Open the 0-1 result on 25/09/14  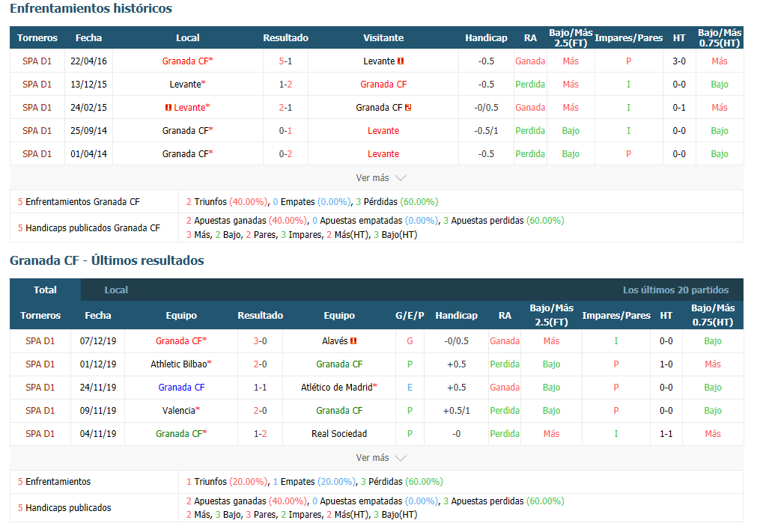point(285,131)
